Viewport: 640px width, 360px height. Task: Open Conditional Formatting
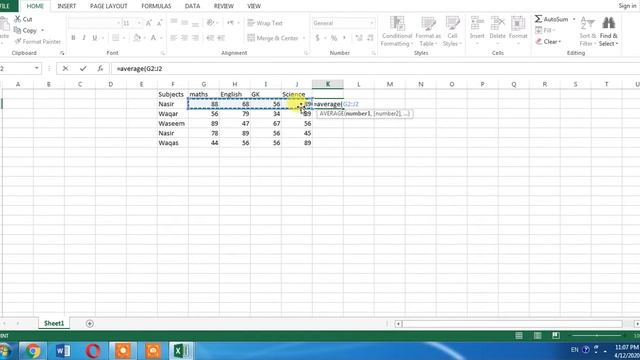coord(397,31)
